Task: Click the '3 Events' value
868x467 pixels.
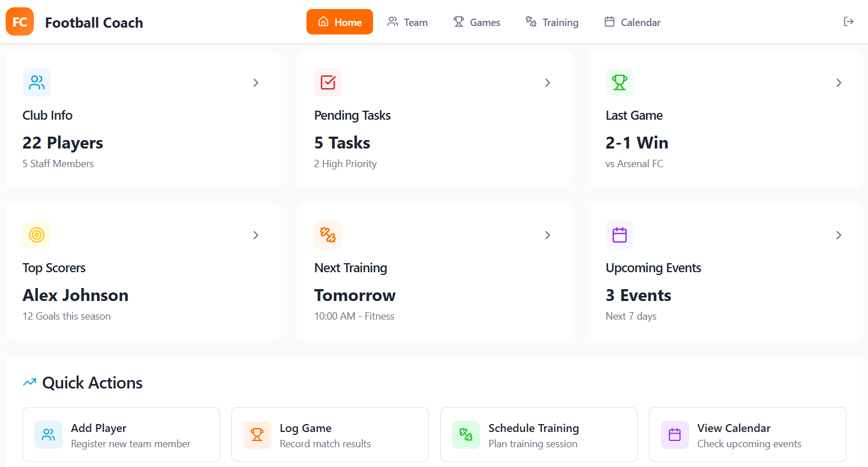Action: click(x=638, y=295)
